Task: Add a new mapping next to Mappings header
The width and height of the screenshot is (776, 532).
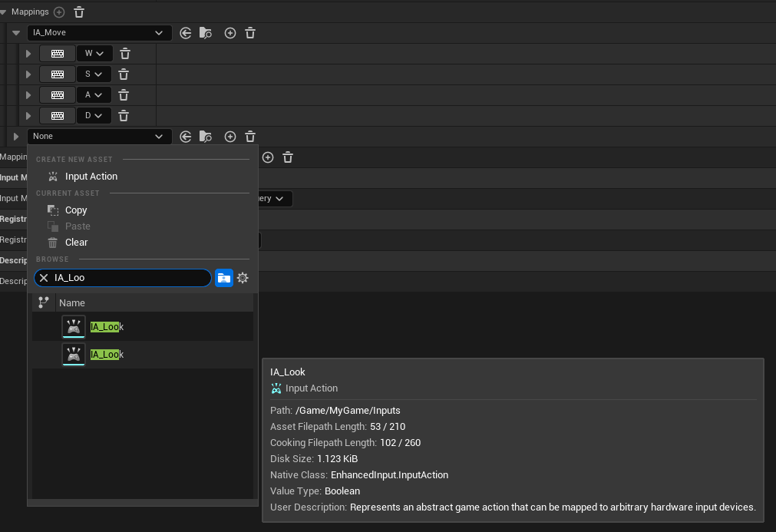Action: (60, 12)
